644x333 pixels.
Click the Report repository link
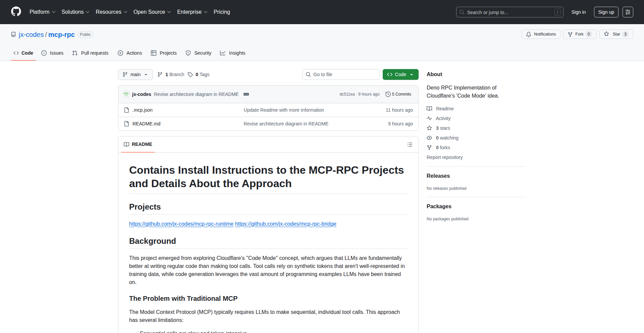444,157
